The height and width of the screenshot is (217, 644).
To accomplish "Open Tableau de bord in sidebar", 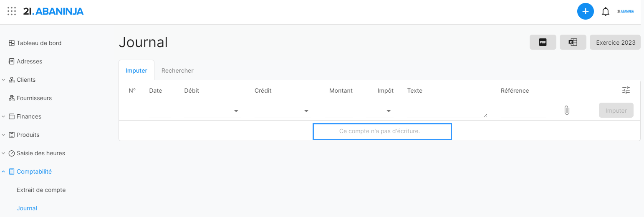I will point(39,43).
